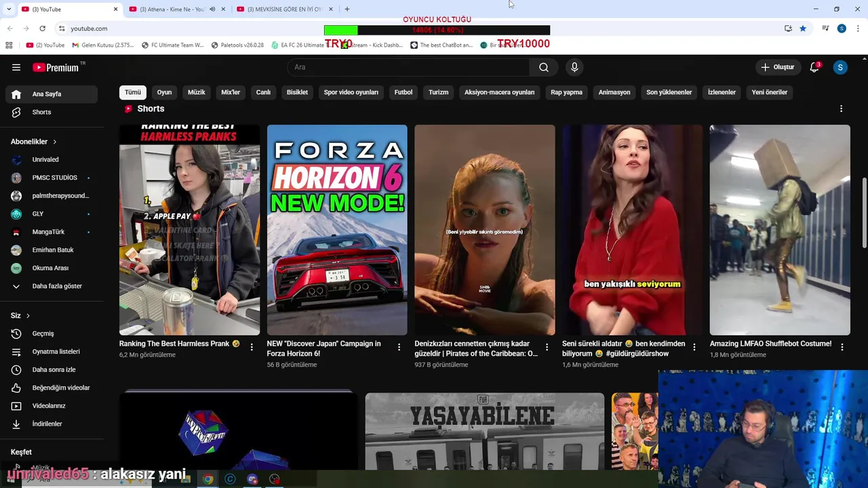
Task: Mute the Athena - Kime Ne tab audio
Action: point(212,9)
